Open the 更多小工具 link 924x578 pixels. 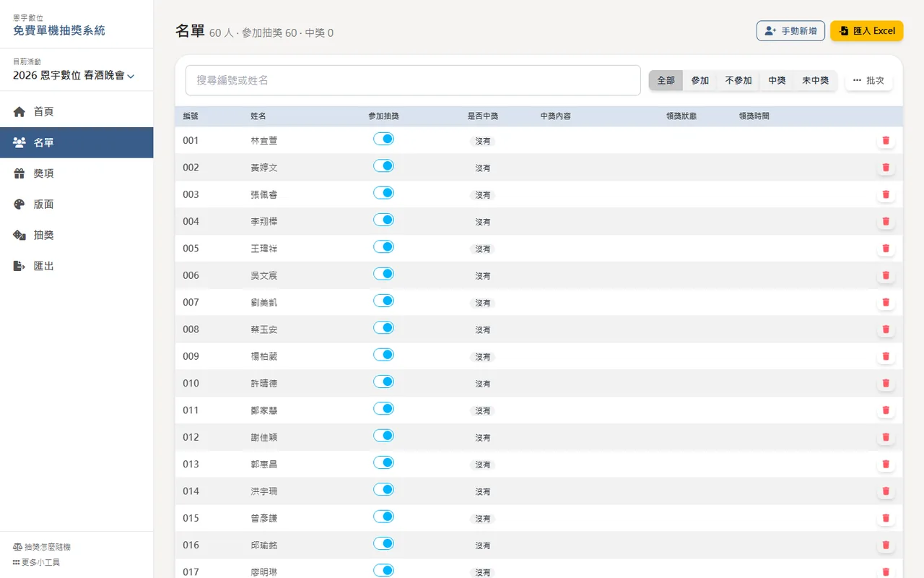pos(36,562)
